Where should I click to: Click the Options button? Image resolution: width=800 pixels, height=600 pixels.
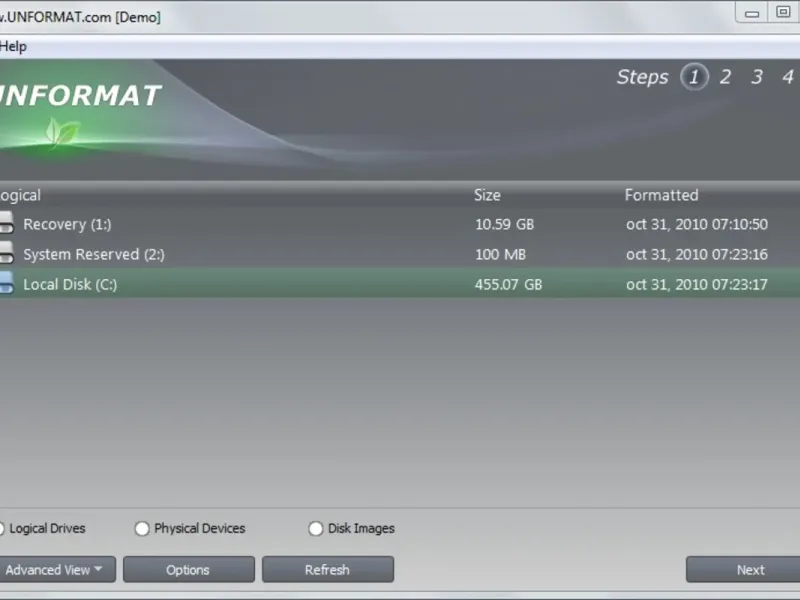[x=189, y=569]
